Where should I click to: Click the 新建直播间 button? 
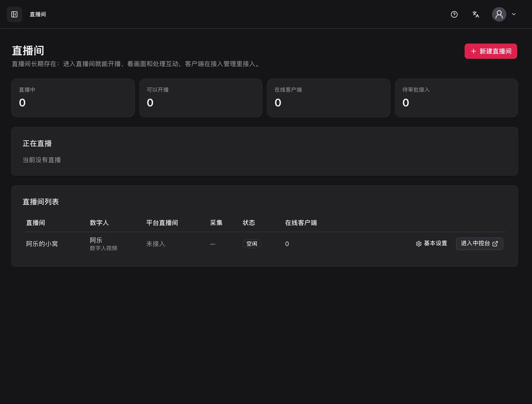point(491,51)
